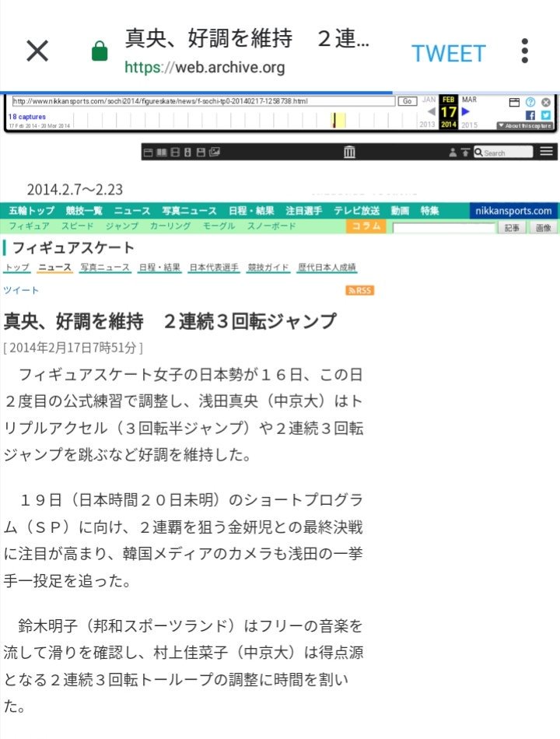Click the Archive upload icon
Screen dimensions: 560x739
465,152
